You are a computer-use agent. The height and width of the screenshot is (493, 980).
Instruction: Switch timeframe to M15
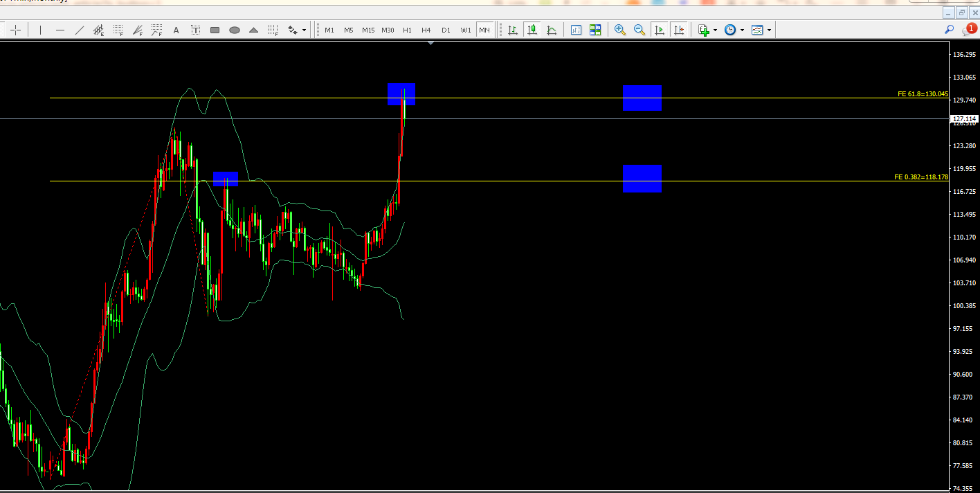pos(368,30)
